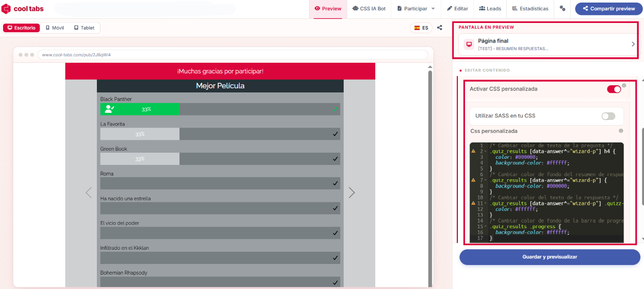644x289 pixels.
Task: Expand the Página final screen selector chevron
Action: pyautogui.click(x=633, y=44)
